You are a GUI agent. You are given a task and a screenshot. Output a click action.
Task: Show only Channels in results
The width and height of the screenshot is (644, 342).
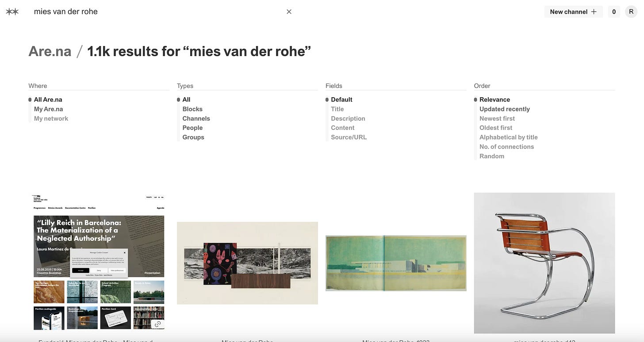click(x=196, y=118)
